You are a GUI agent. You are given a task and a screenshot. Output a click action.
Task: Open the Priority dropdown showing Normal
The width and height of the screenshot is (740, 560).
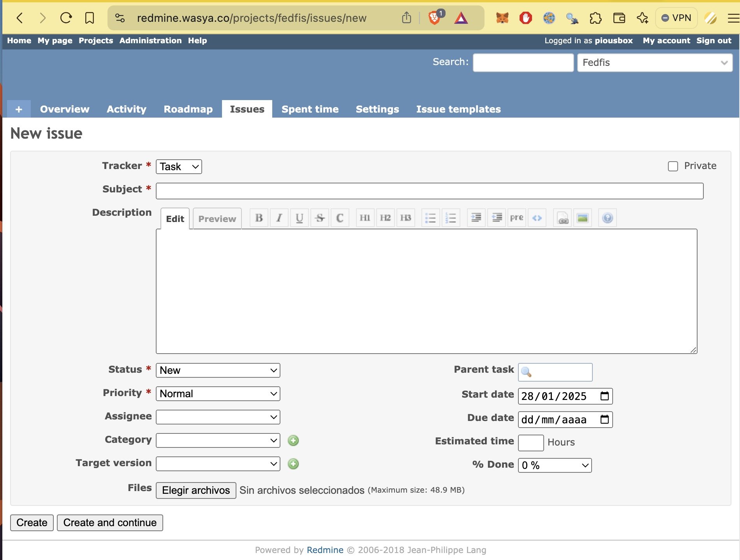pos(218,394)
